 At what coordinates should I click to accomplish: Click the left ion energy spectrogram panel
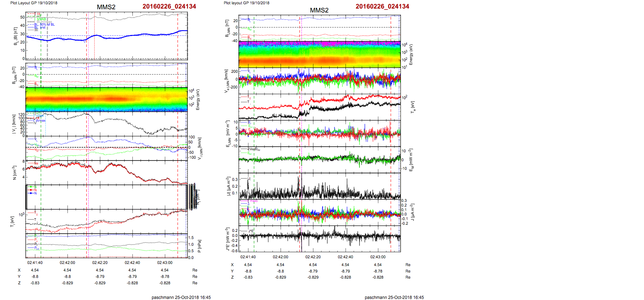tap(106, 99)
